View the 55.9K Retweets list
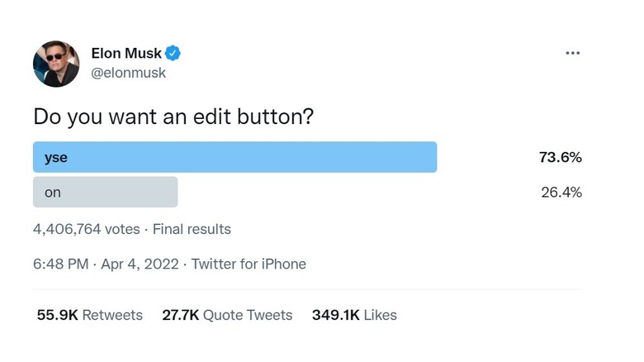 coord(89,315)
